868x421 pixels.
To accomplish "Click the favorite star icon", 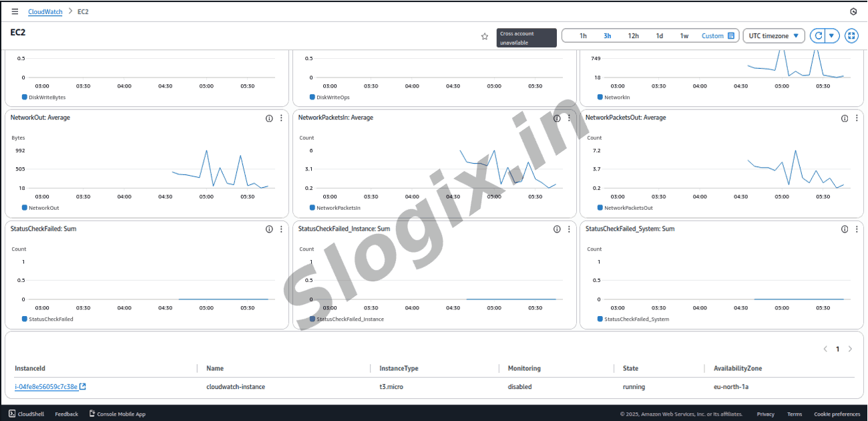I will 485,37.
